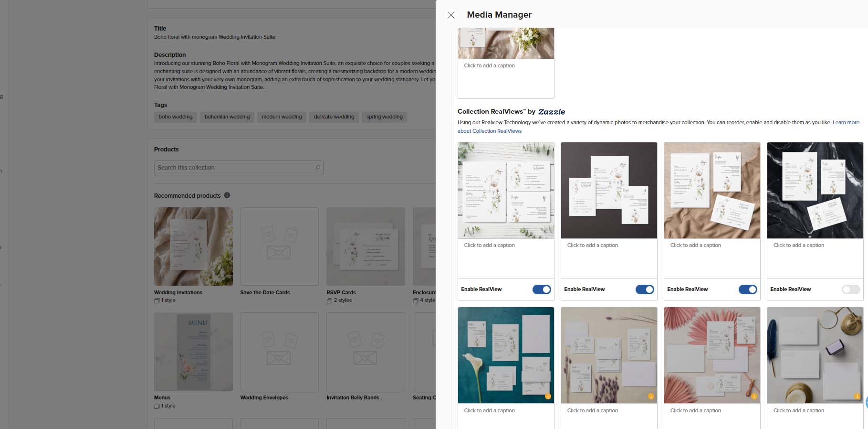868x429 pixels.
Task: Open Learn more about Collection RealViews link
Action: (846, 123)
